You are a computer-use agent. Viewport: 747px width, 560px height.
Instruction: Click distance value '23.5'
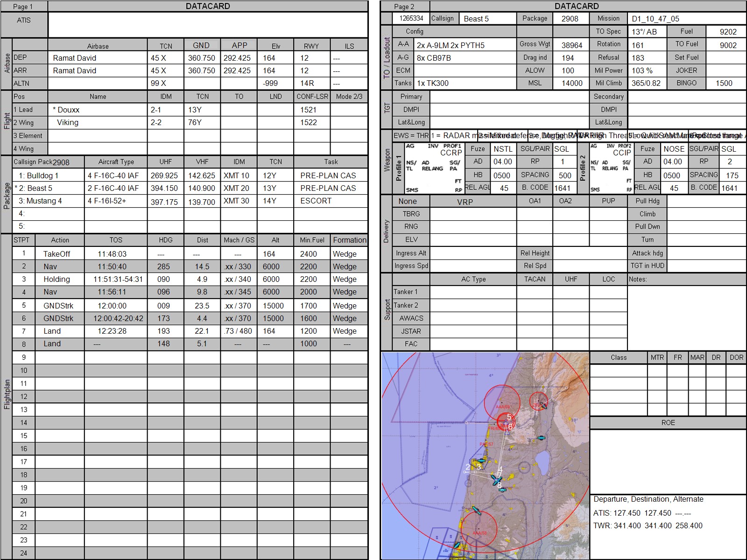coord(202,306)
